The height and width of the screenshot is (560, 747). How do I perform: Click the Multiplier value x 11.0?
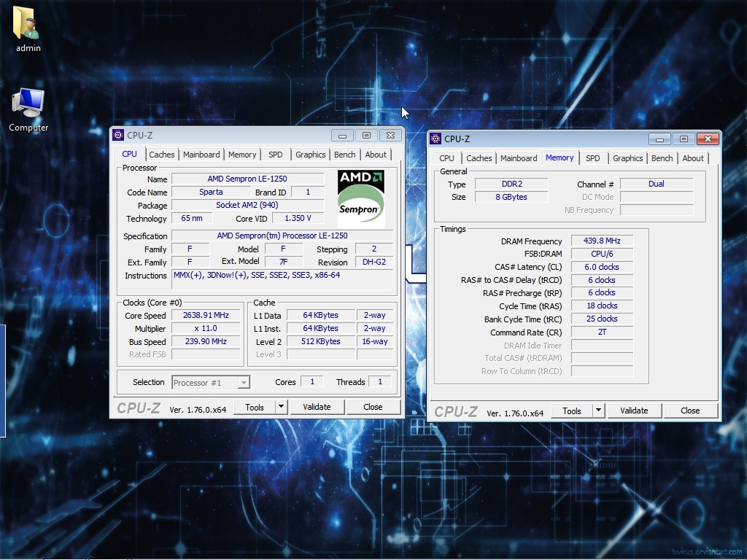point(206,328)
